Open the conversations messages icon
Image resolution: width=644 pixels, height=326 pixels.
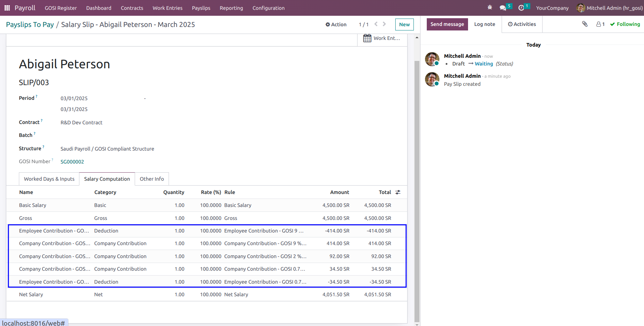[x=503, y=8]
